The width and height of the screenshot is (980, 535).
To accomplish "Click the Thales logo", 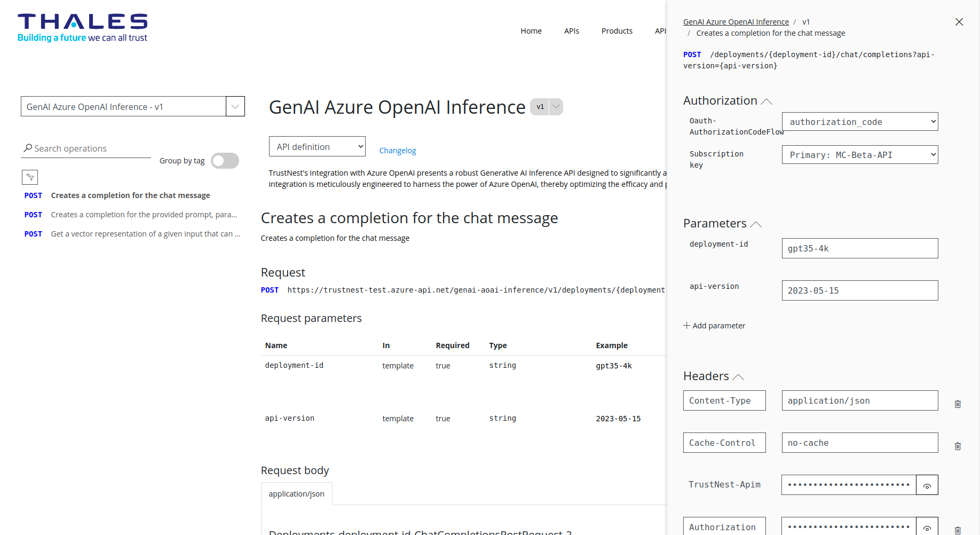I will [83, 28].
